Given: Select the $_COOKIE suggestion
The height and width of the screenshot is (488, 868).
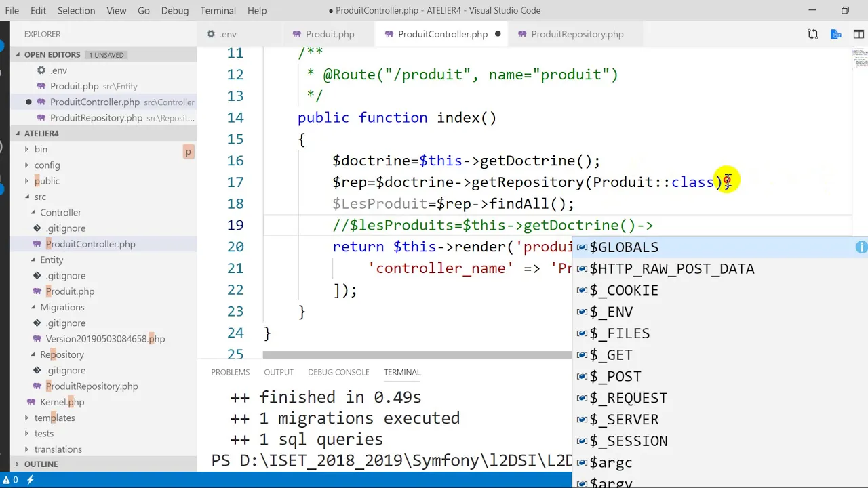Looking at the screenshot, I should point(720,291).
